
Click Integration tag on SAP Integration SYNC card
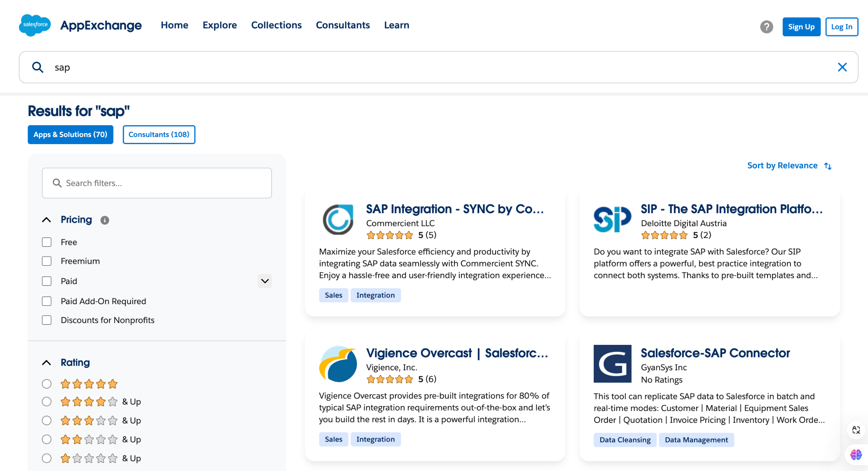tap(376, 295)
